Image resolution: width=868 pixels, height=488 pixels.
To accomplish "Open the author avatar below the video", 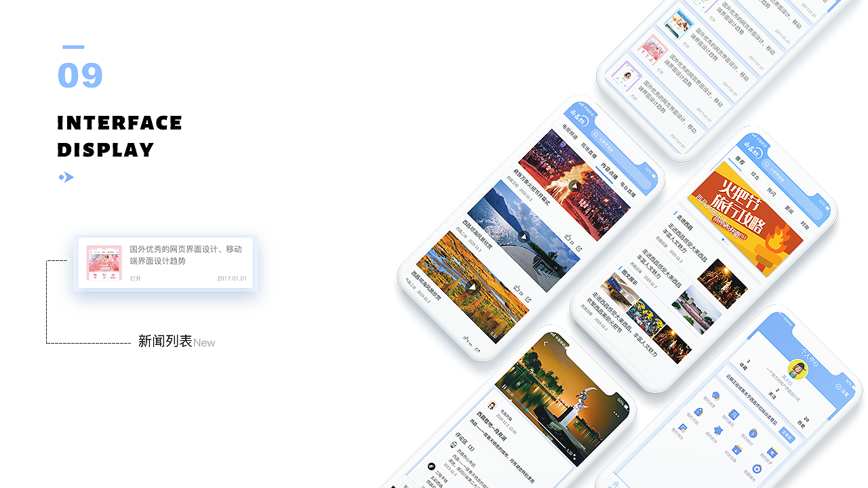I will [492, 405].
